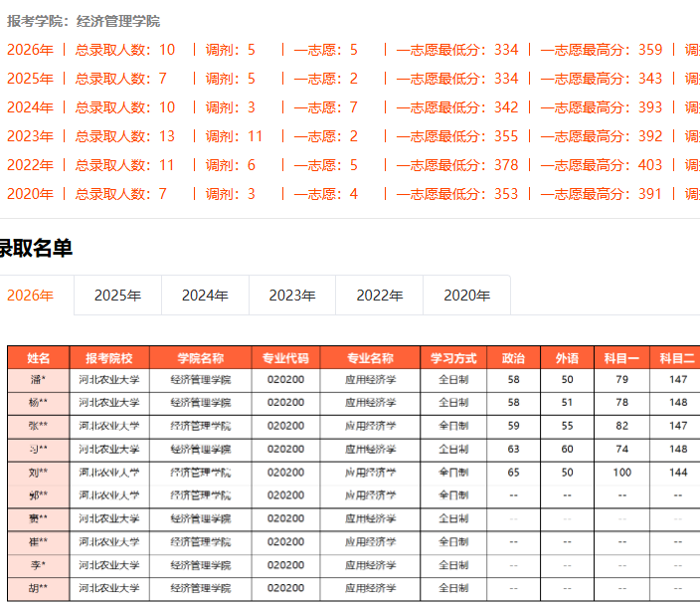Select the 胡** name cell
The width and height of the screenshot is (700, 604).
click(39, 589)
